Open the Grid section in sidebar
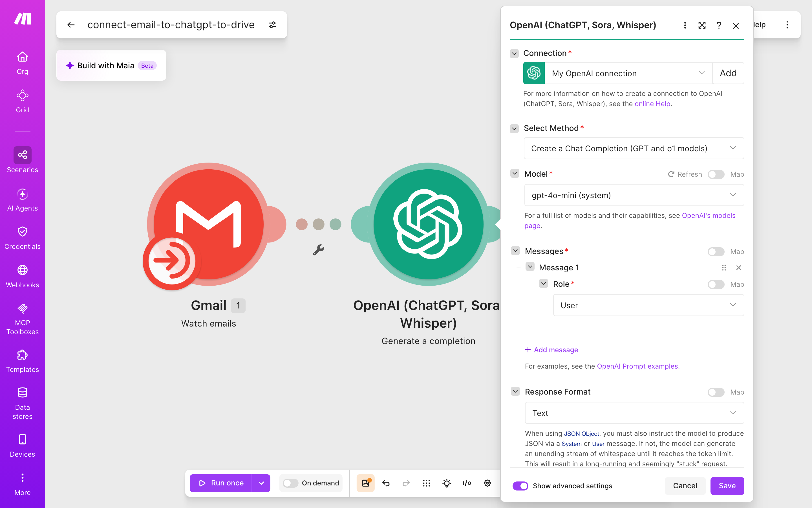 tap(23, 102)
